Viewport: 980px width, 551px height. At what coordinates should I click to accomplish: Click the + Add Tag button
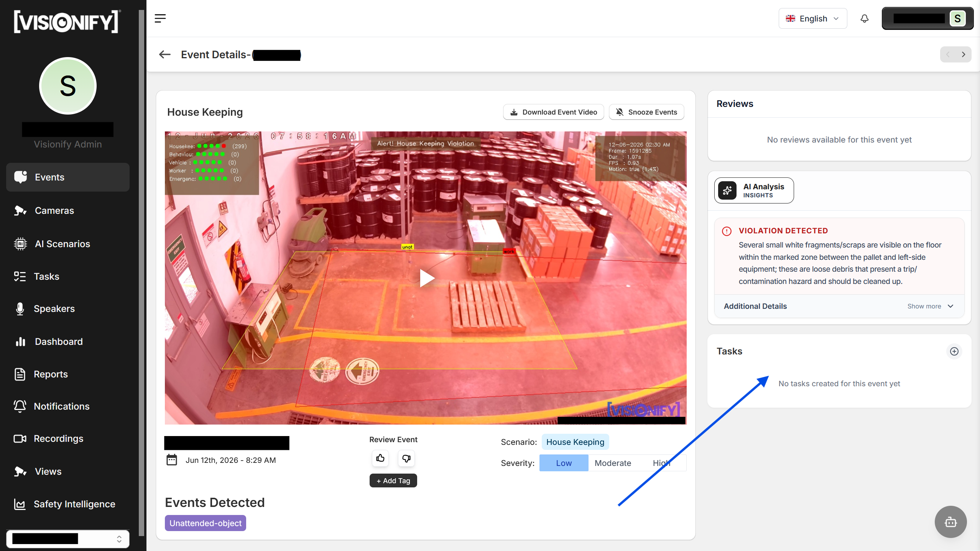click(393, 480)
